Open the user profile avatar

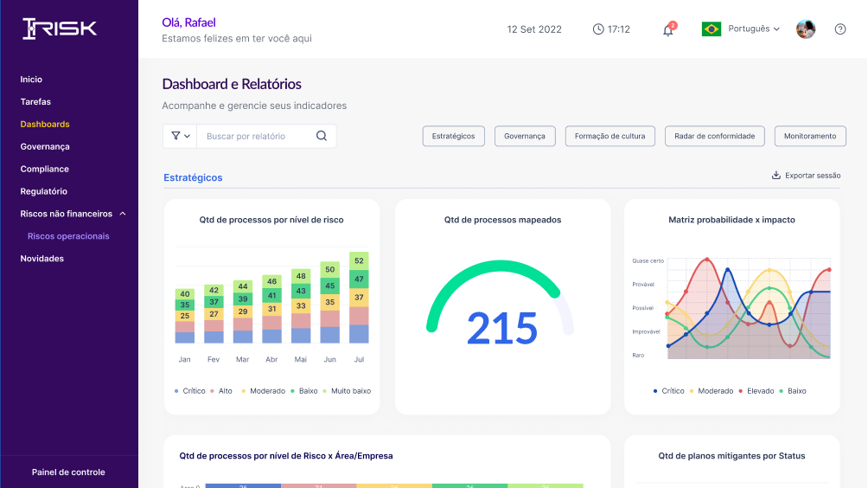click(806, 29)
